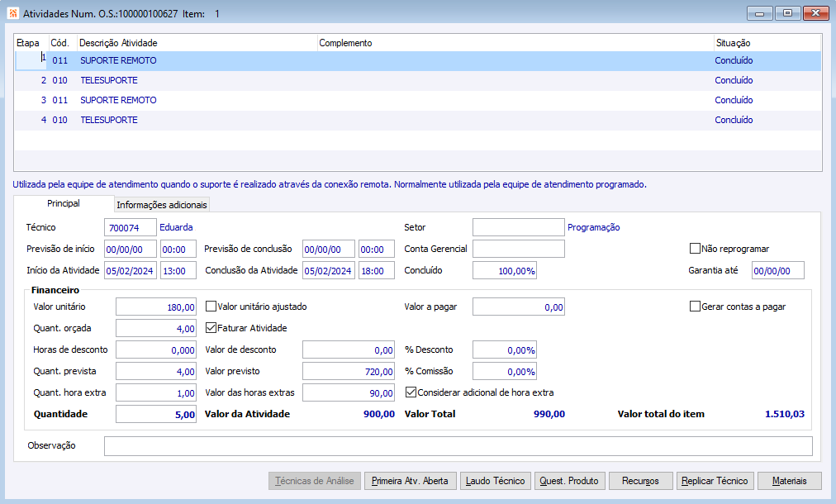
Task: Click into the Observação text field
Action: pyautogui.click(x=458, y=446)
